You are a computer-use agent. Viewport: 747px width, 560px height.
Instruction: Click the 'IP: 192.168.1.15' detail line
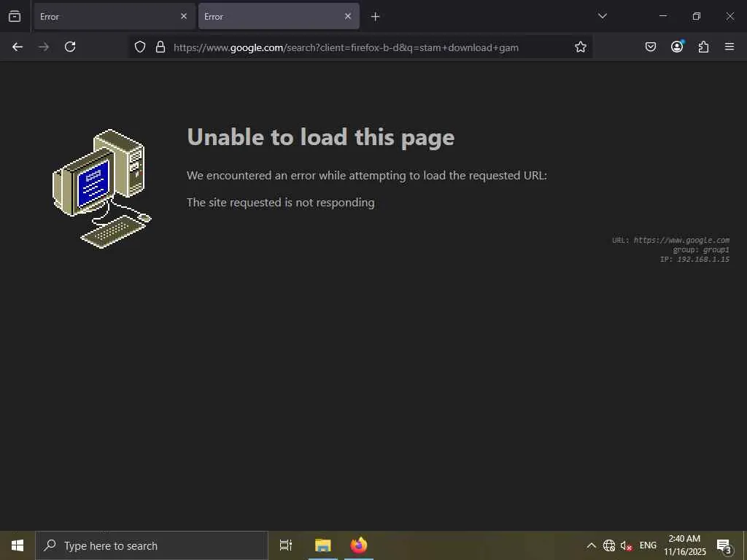[x=694, y=259]
